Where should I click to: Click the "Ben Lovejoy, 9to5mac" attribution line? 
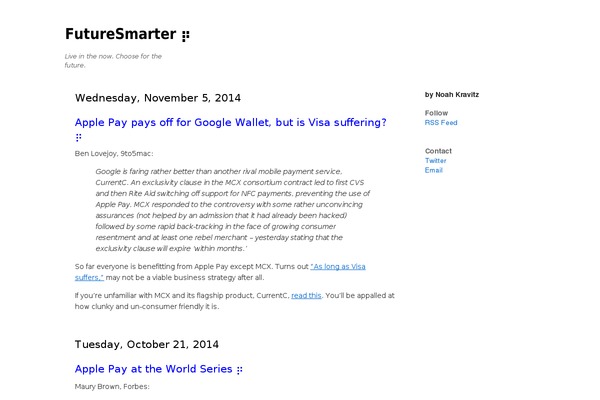[x=114, y=153]
